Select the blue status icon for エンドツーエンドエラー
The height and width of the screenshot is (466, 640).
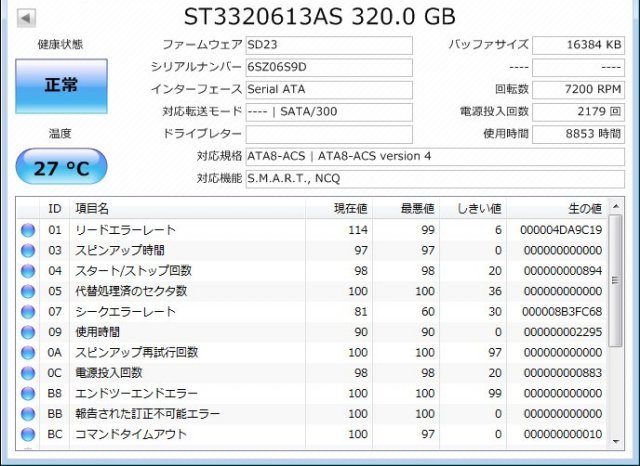tap(28, 393)
